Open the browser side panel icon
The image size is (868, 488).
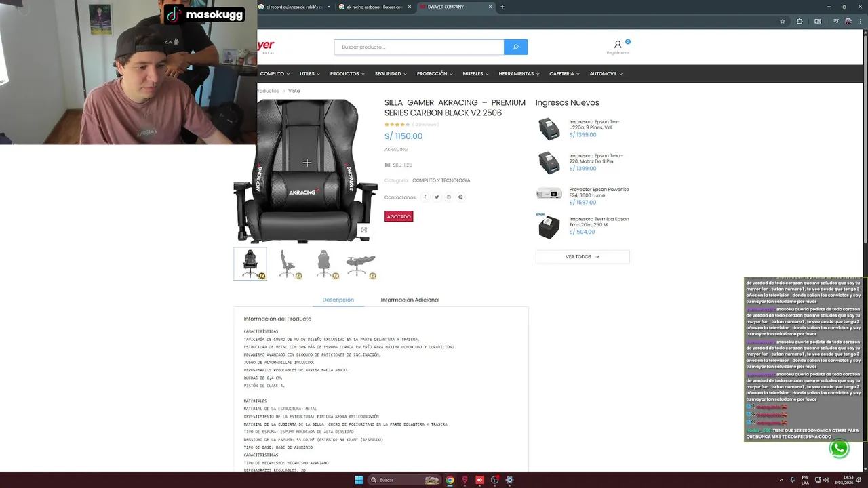tap(816, 21)
